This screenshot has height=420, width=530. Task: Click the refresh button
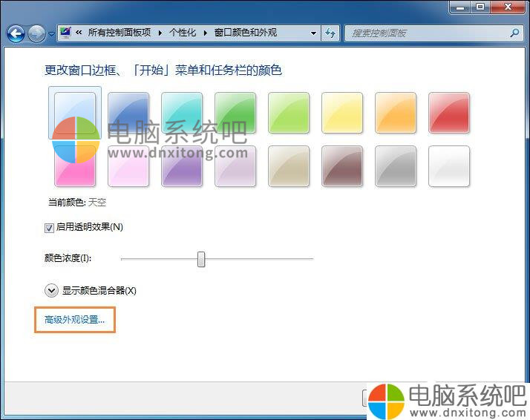[x=330, y=33]
